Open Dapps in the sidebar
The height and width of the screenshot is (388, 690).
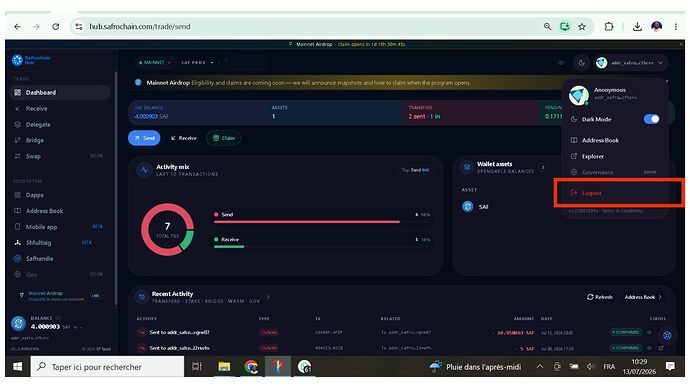59,195
